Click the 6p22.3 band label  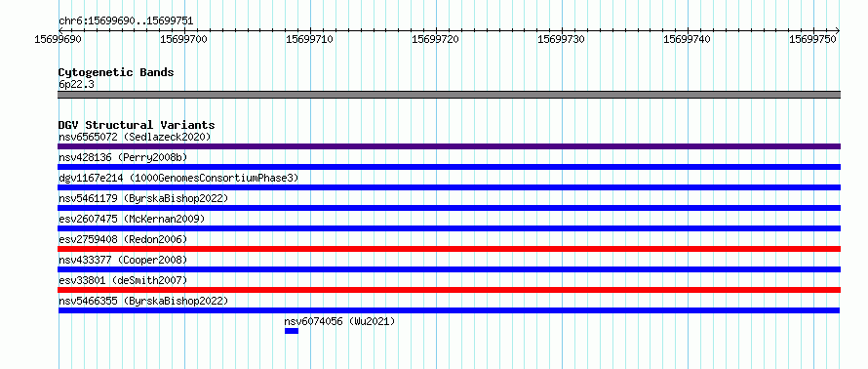click(x=76, y=84)
